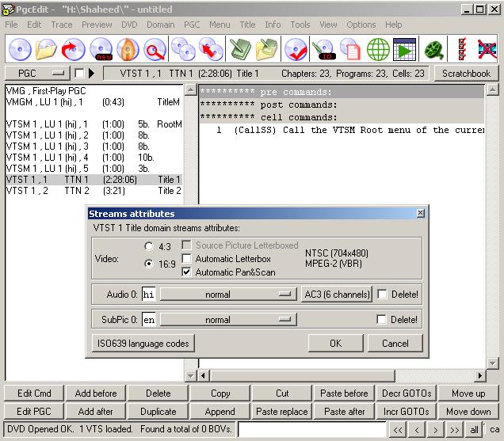The image size is (504, 441).
Task: Open ISO639 language codes list
Action: (x=143, y=344)
